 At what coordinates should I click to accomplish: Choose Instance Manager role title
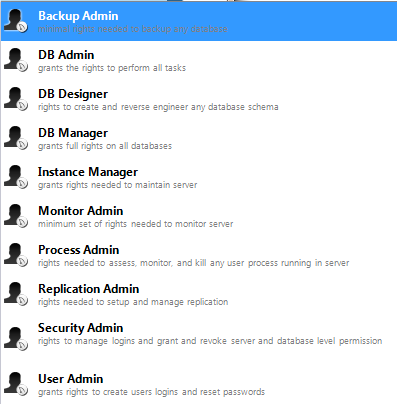click(x=88, y=172)
